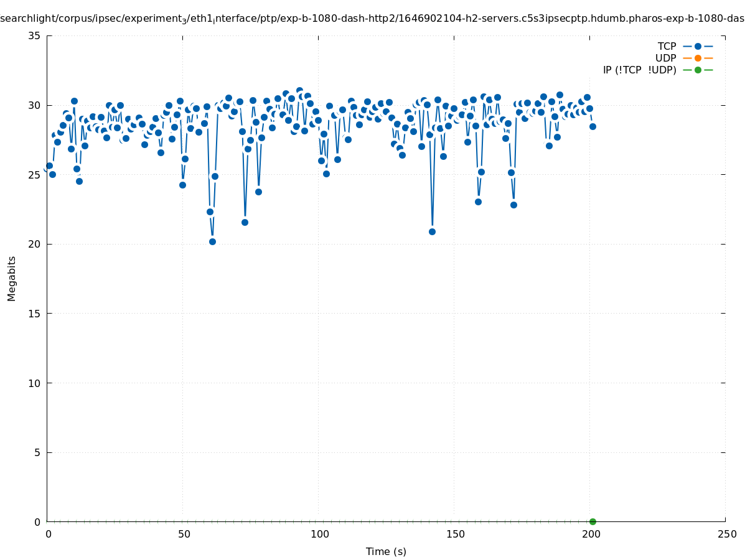Click the chart title file path
This screenshot has height=560, width=745.
click(x=372, y=19)
